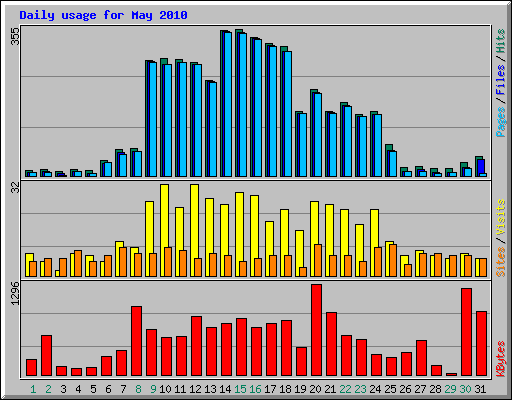
Task: Select the cyan Pages bar for day 20
Action: pyautogui.click(x=318, y=135)
